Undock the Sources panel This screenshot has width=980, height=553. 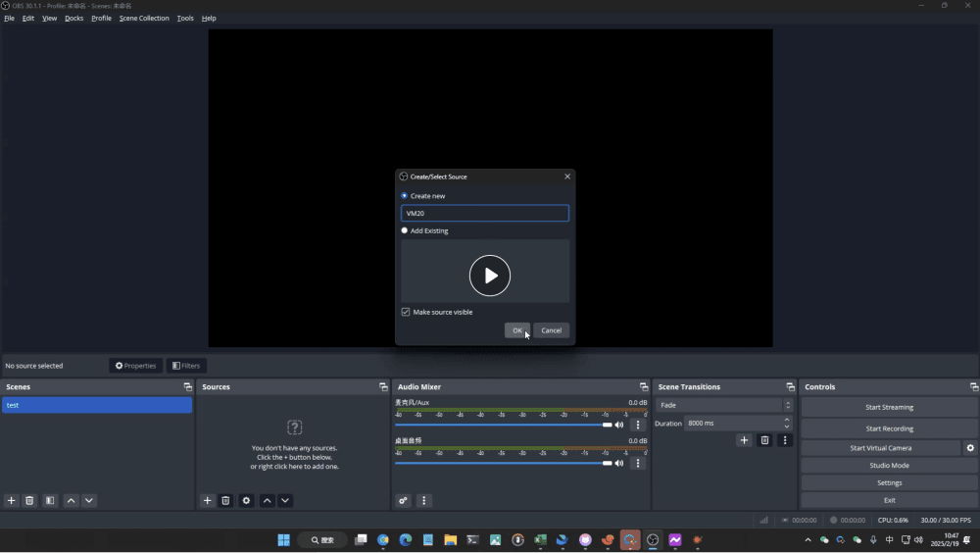[383, 386]
